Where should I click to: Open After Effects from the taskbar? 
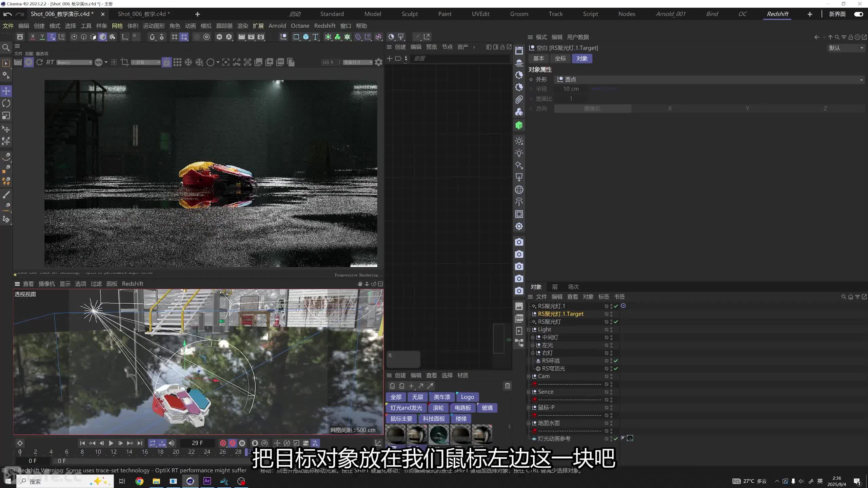[x=207, y=481]
